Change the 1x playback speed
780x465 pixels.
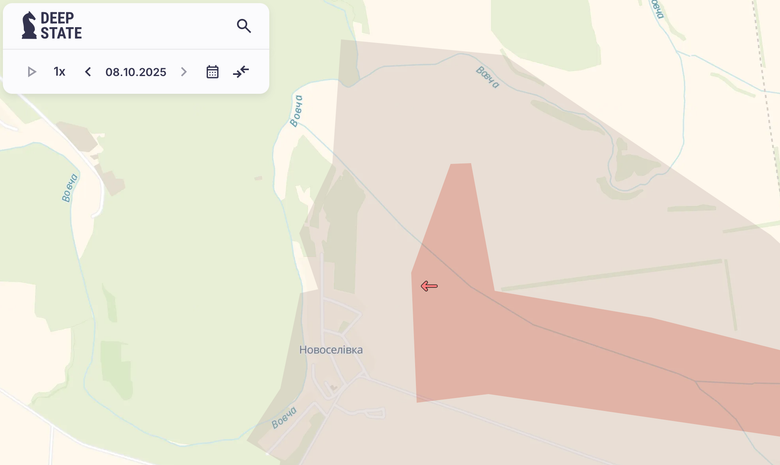coord(59,72)
